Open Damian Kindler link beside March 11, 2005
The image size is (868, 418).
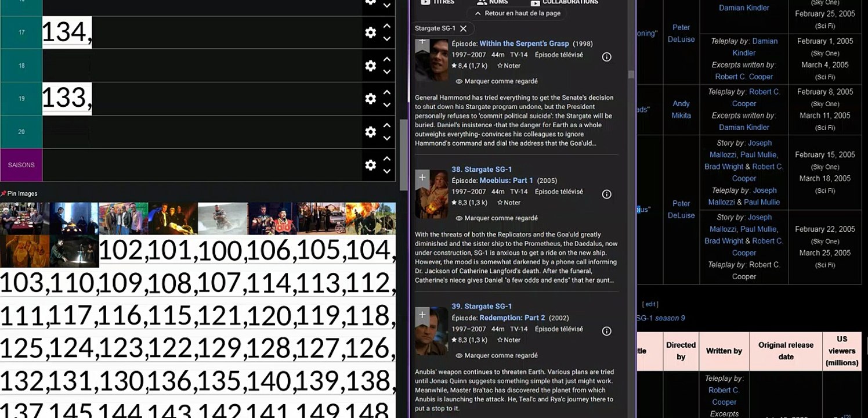point(744,127)
